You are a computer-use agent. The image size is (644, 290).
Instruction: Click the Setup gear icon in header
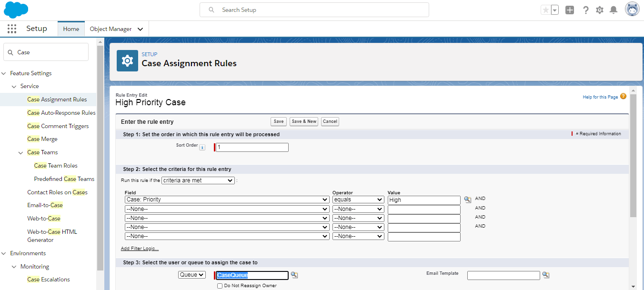pos(600,10)
